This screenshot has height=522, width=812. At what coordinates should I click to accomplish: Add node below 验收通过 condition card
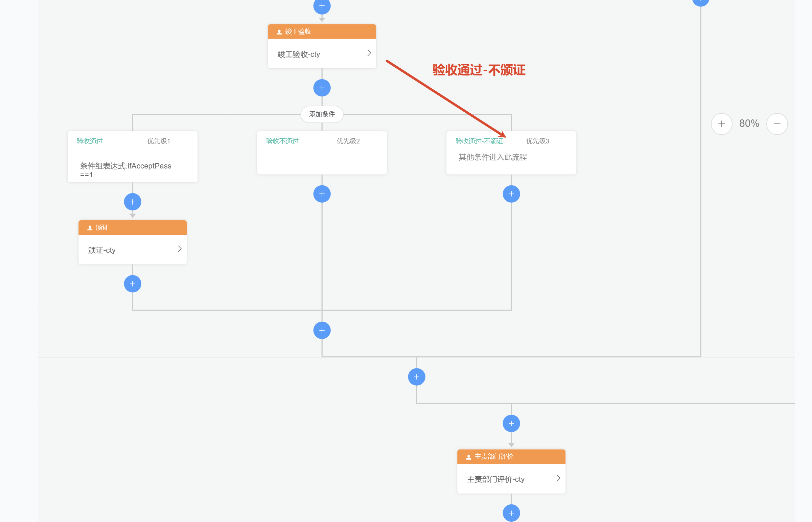click(x=133, y=202)
